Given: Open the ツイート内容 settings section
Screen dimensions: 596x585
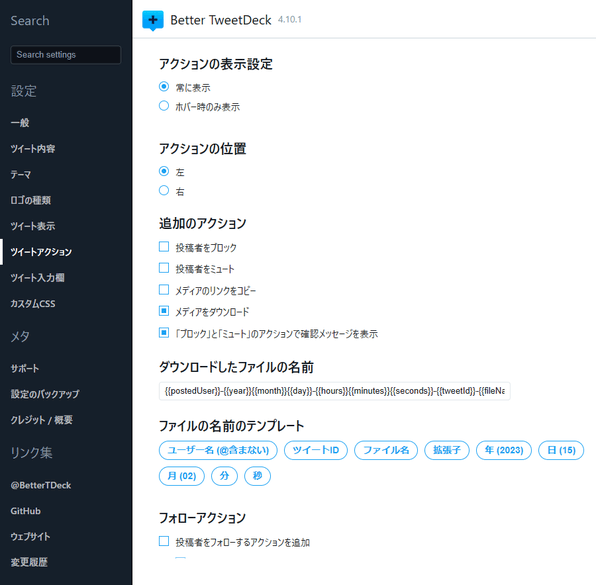Looking at the screenshot, I should [33, 149].
